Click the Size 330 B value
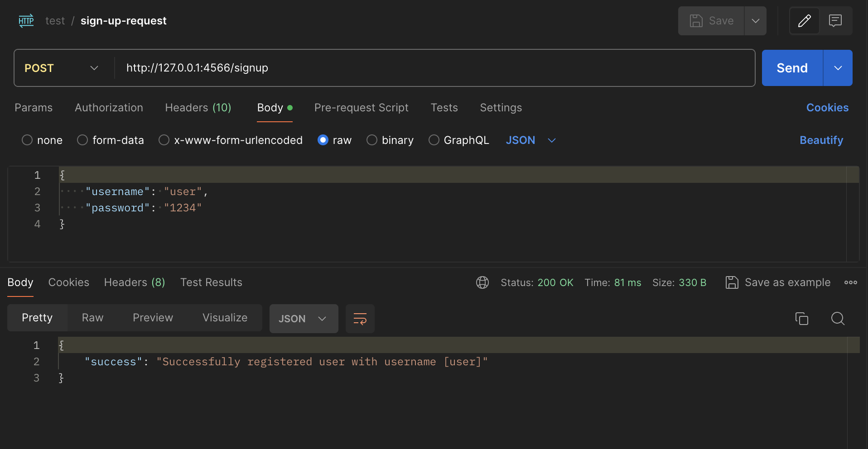This screenshot has height=449, width=868. pos(692,282)
